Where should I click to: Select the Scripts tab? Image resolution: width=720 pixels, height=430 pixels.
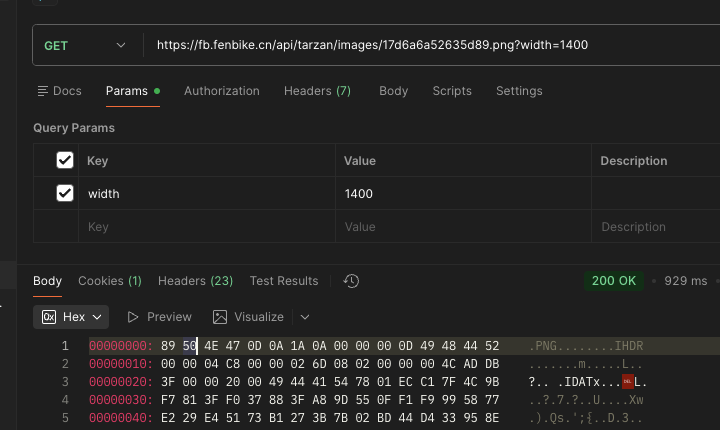click(452, 91)
